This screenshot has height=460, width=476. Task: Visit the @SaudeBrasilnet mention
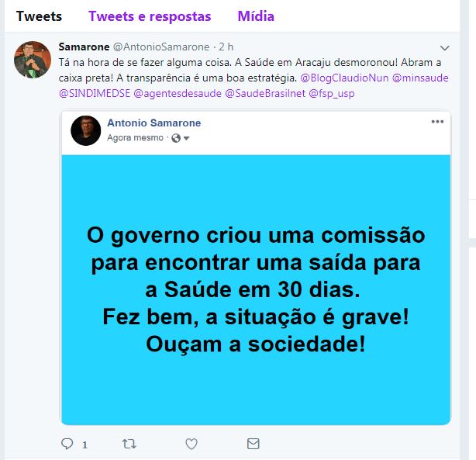click(265, 93)
